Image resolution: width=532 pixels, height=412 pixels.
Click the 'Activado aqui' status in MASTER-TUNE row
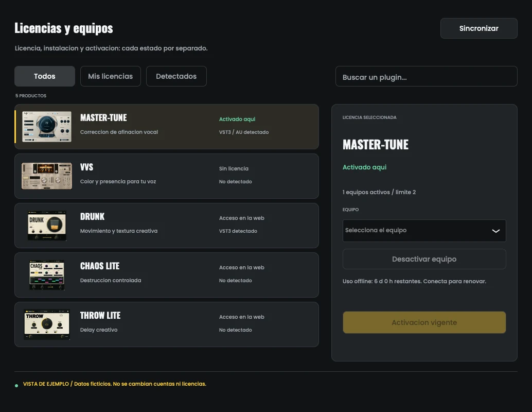click(x=237, y=119)
